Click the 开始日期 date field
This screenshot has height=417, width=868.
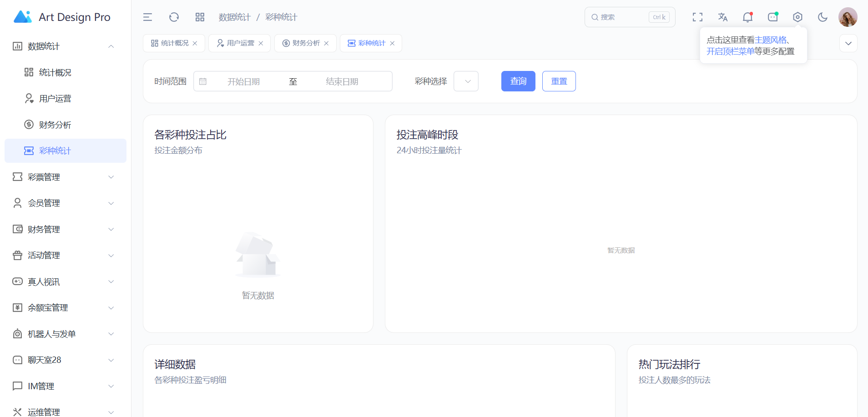(x=244, y=81)
